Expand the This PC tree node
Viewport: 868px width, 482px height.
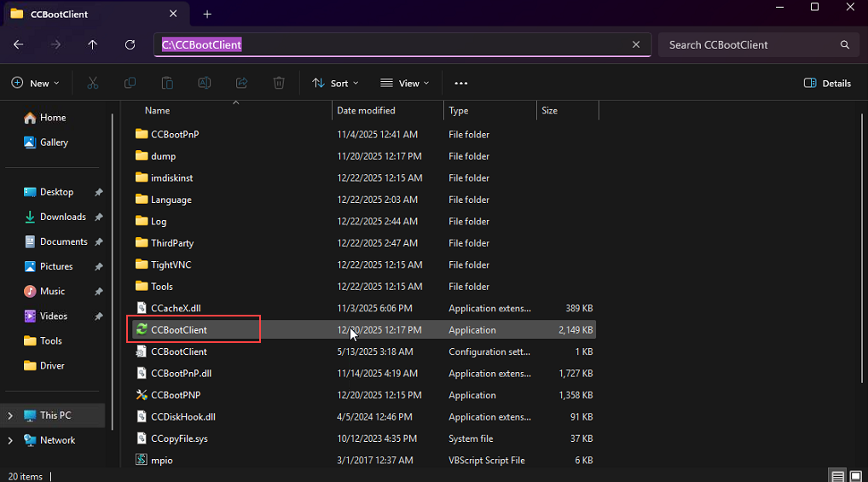(x=10, y=415)
